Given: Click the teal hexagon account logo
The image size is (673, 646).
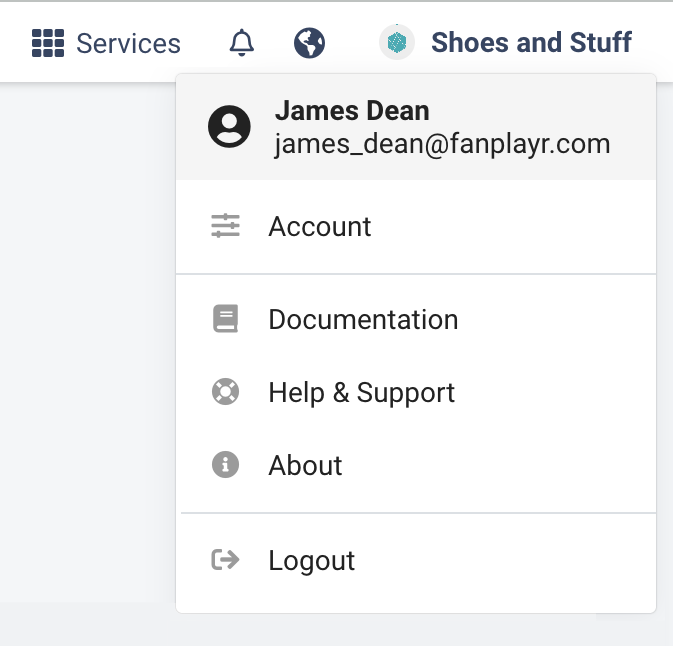Looking at the screenshot, I should [x=397, y=42].
